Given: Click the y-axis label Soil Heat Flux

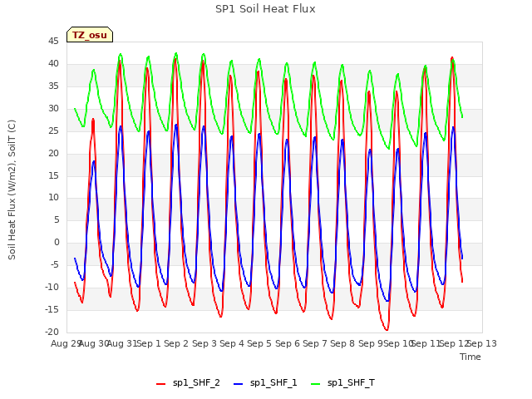Looking at the screenshot, I should [12, 190].
